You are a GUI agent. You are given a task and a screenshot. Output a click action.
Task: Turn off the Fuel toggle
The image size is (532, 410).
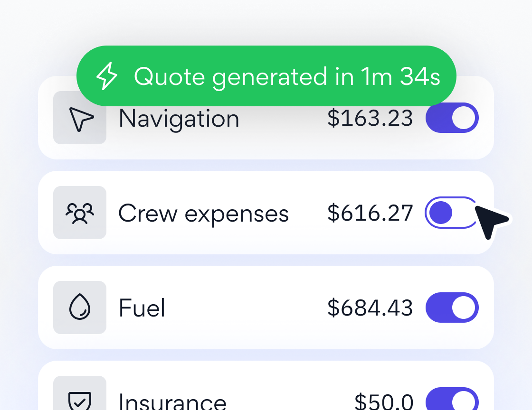[x=452, y=307]
